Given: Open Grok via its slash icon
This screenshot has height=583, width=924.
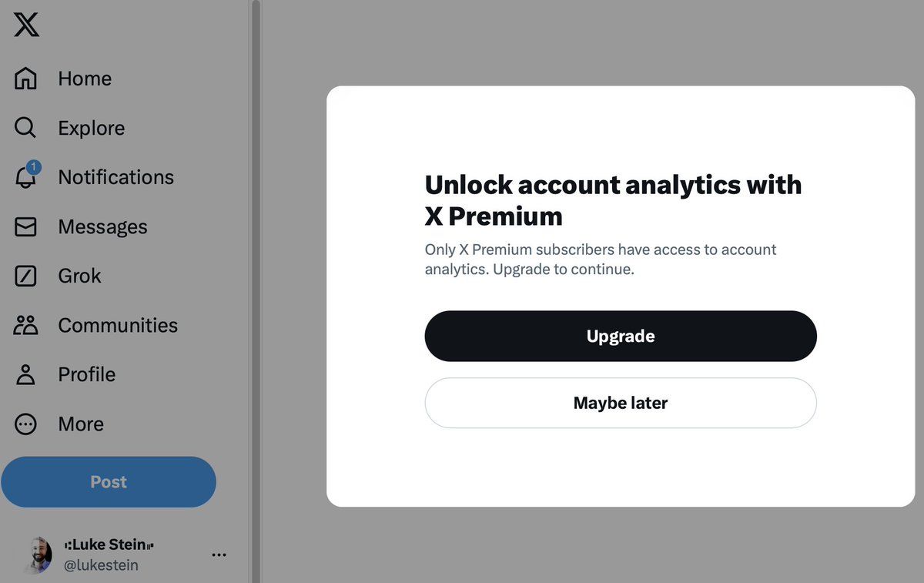Looking at the screenshot, I should (x=25, y=276).
